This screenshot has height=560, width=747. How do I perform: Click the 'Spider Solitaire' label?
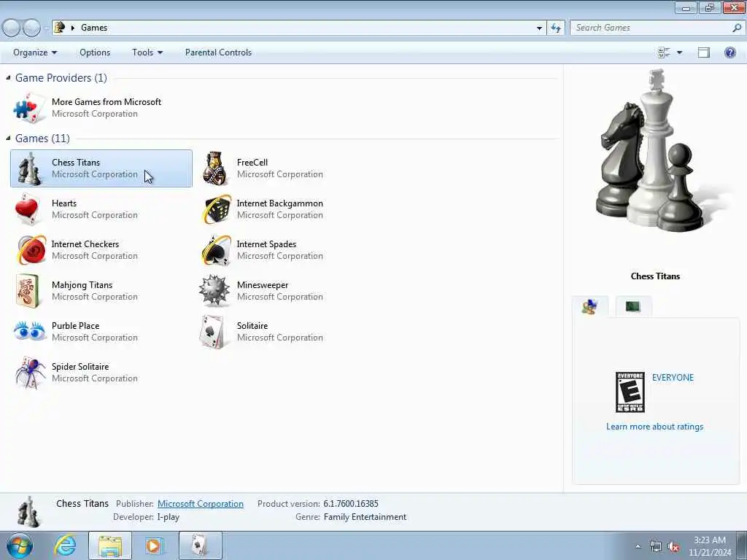coord(80,367)
